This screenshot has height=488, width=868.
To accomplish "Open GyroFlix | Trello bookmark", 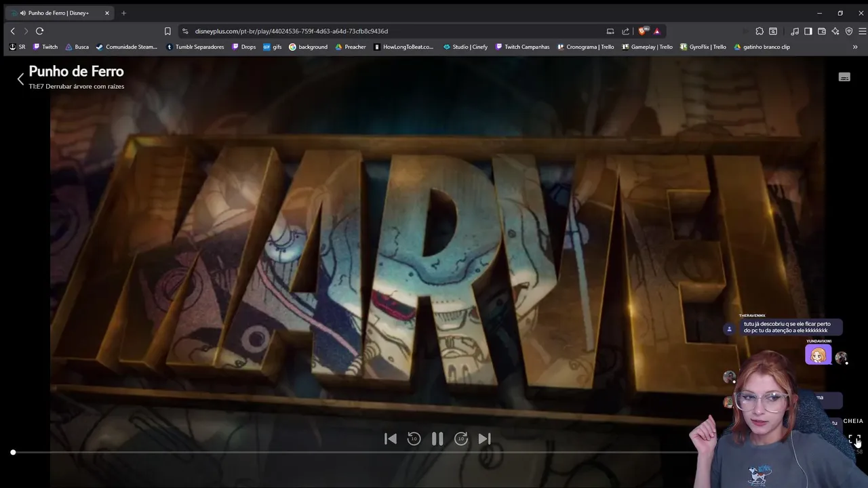I will click(x=703, y=47).
